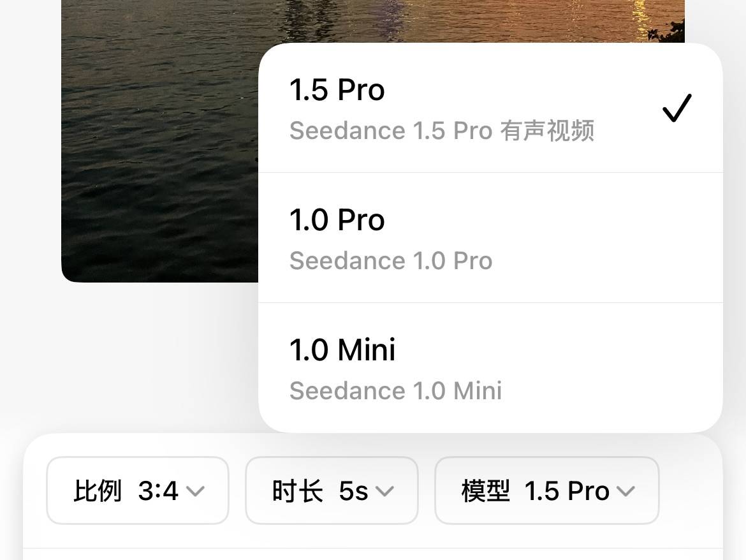Click the chevron in the 模型 button
The image size is (746, 560).
626,491
